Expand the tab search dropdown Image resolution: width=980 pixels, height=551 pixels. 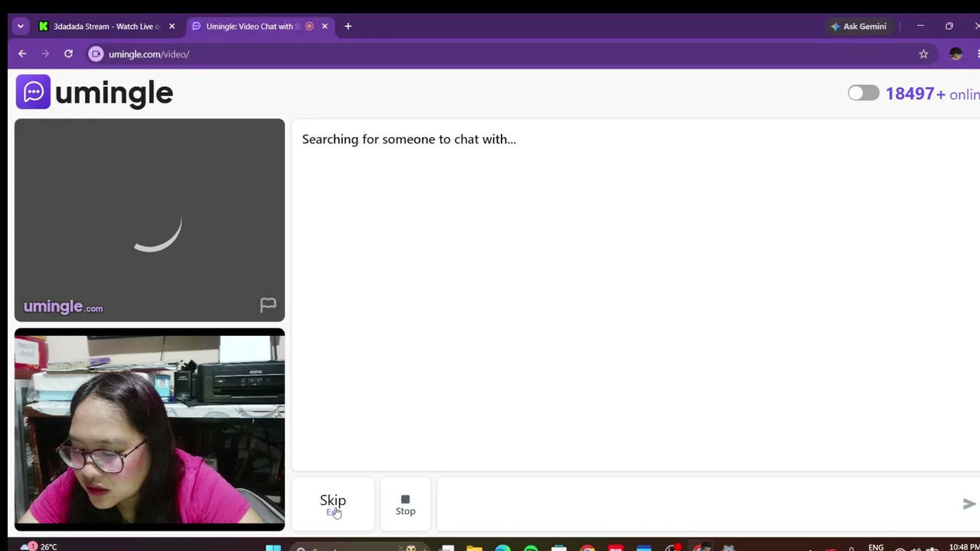tap(21, 26)
